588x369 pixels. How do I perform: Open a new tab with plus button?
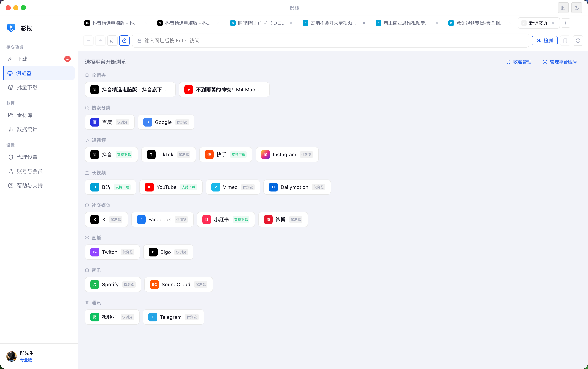click(566, 23)
